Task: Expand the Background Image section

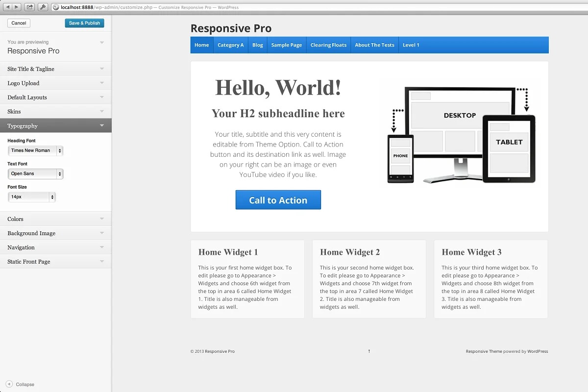Action: [x=55, y=233]
